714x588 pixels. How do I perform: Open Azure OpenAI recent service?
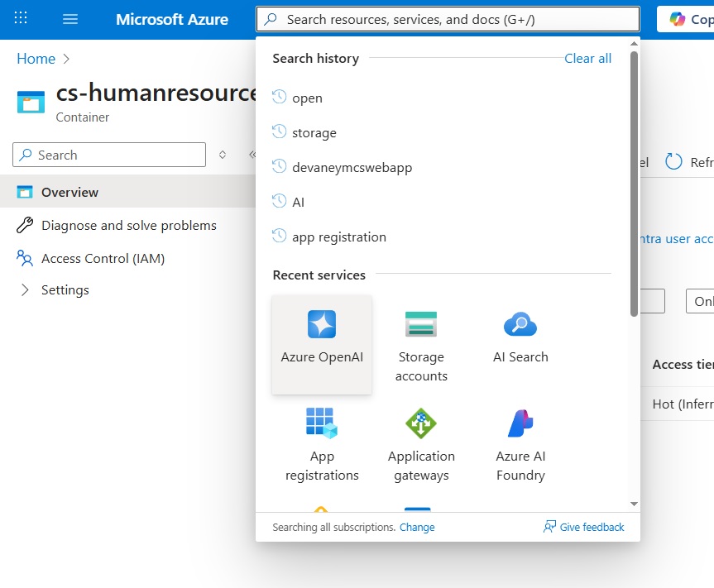pos(322,345)
